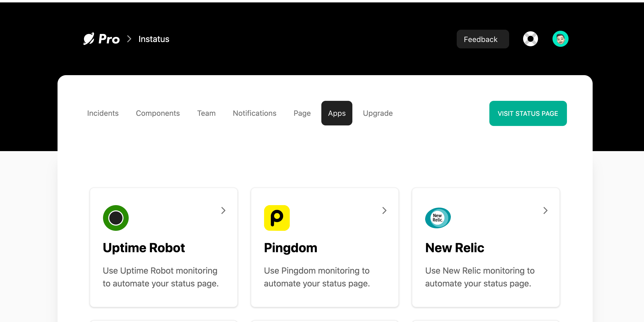Click the Pro wordmark in header

pos(109,39)
